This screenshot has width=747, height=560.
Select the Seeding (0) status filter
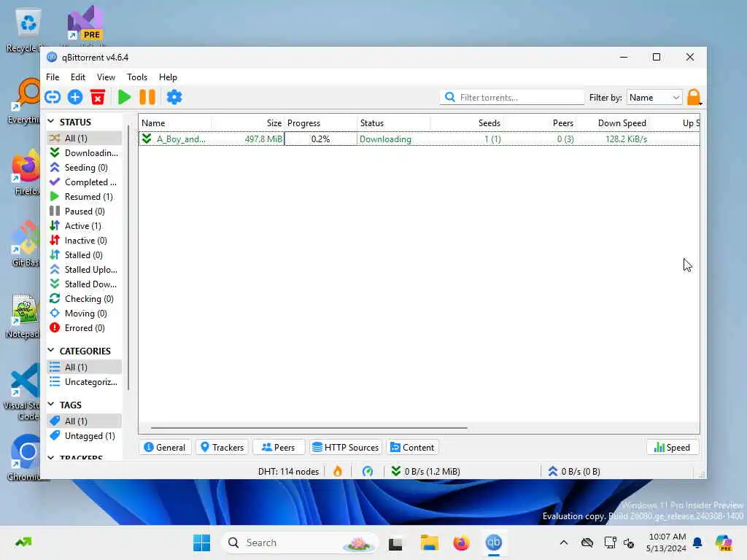tap(84, 168)
